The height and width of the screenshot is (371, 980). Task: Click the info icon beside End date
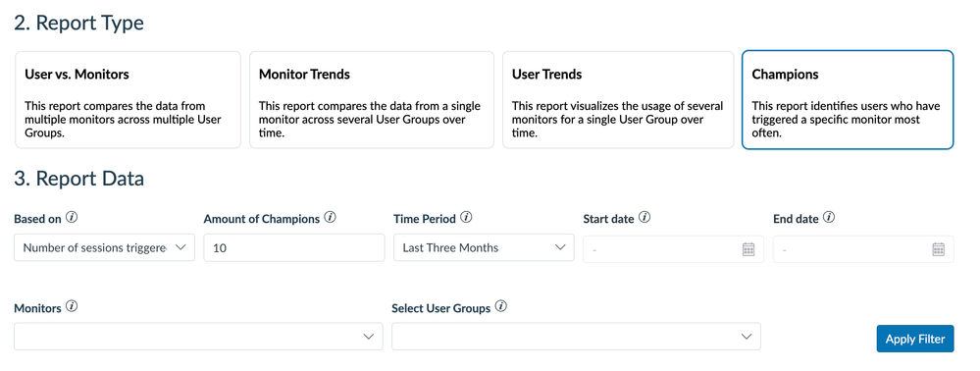point(829,218)
